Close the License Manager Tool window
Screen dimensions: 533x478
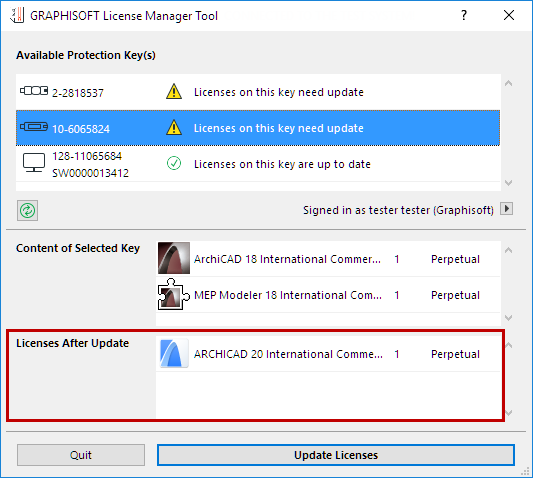click(x=509, y=15)
